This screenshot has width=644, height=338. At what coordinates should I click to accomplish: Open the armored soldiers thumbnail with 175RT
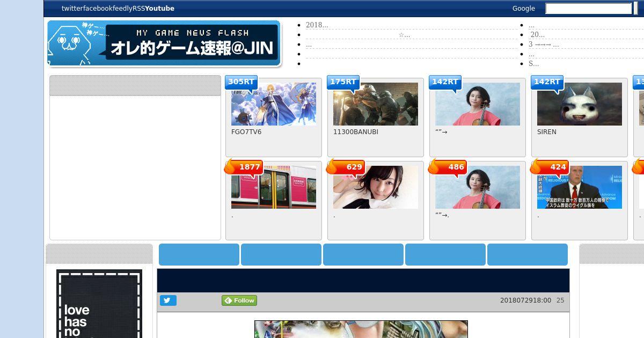tap(376, 104)
